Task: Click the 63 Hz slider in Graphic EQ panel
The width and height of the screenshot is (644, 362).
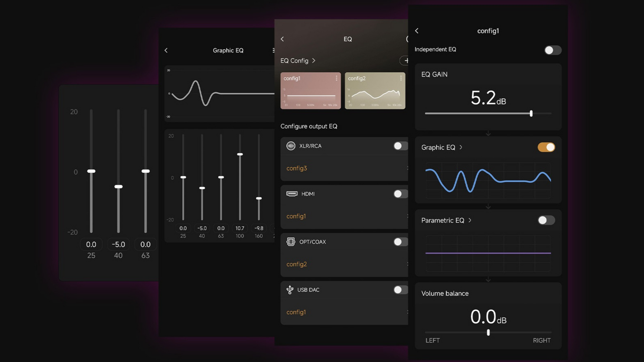Action: click(x=221, y=177)
